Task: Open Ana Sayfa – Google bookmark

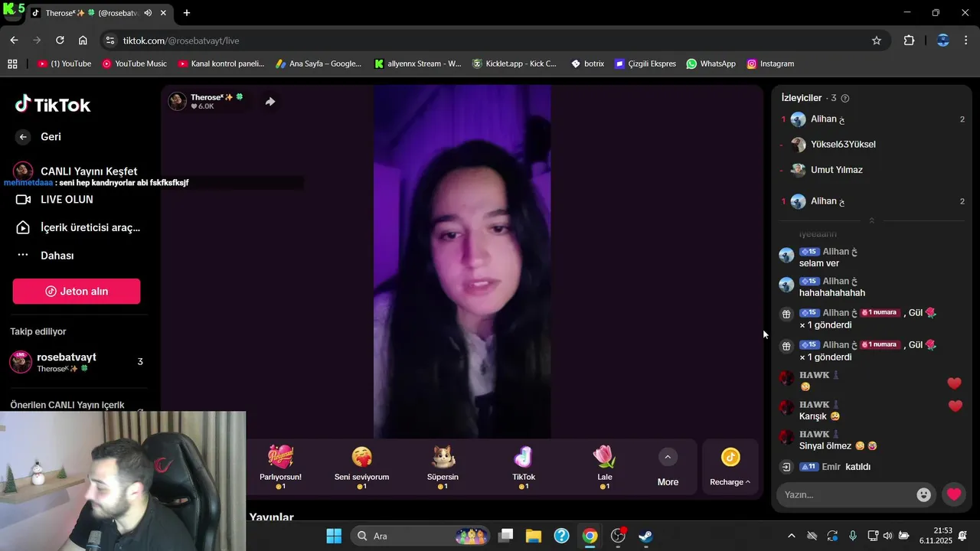Action: 318,64
